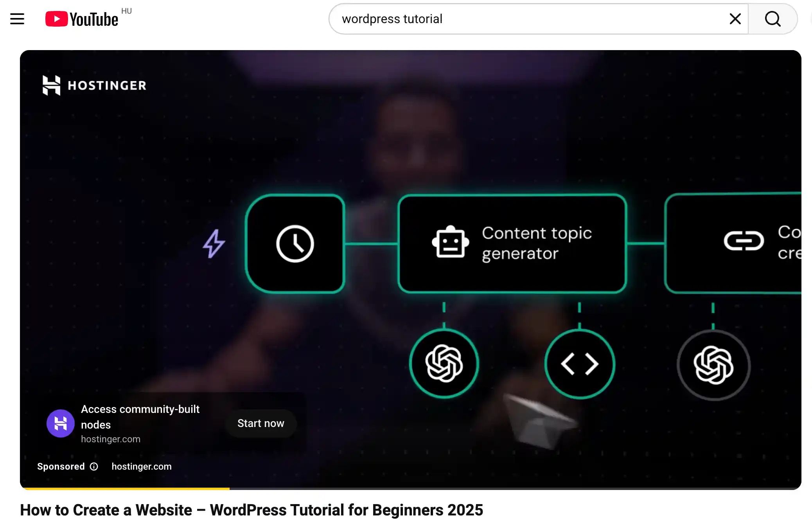The height and width of the screenshot is (526, 812).
Task: Click the purple lightning bolt icon
Action: coord(214,243)
